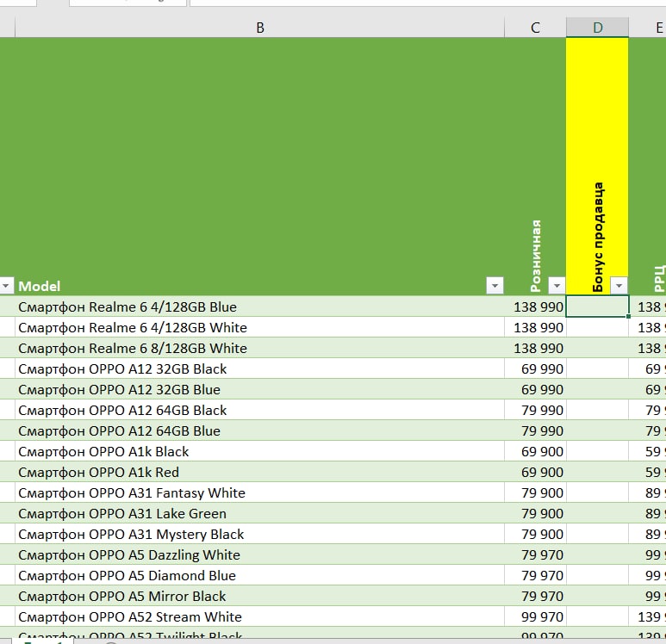This screenshot has height=644, width=666.
Task: Select column B header
Action: [x=260, y=28]
